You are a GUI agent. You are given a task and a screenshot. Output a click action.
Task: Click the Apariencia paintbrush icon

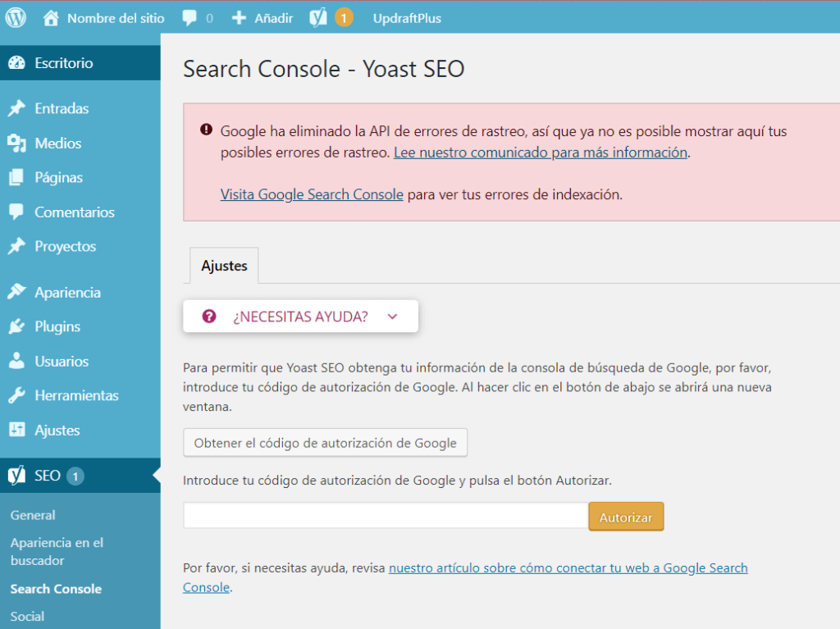16,292
